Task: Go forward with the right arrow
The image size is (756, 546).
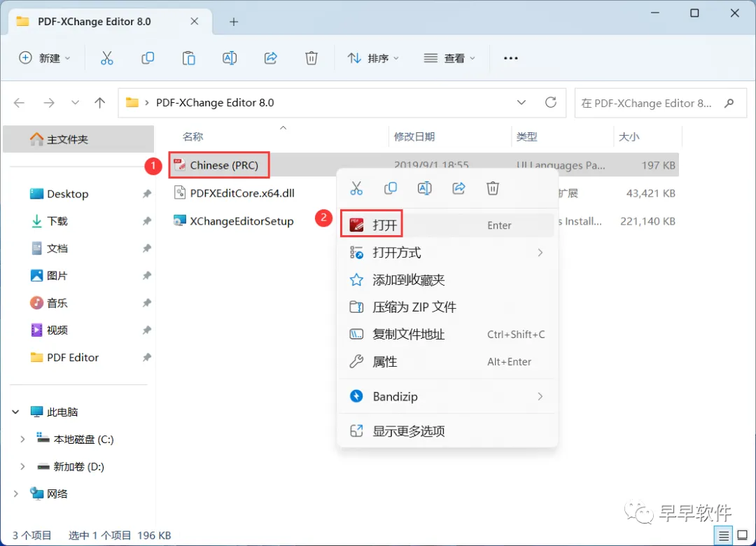Action: [49, 103]
